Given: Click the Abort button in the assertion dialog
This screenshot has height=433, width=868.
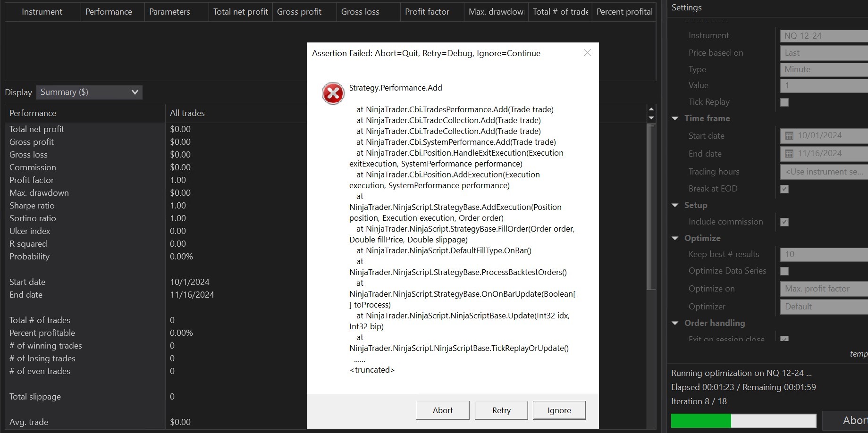Looking at the screenshot, I should click(x=443, y=410).
